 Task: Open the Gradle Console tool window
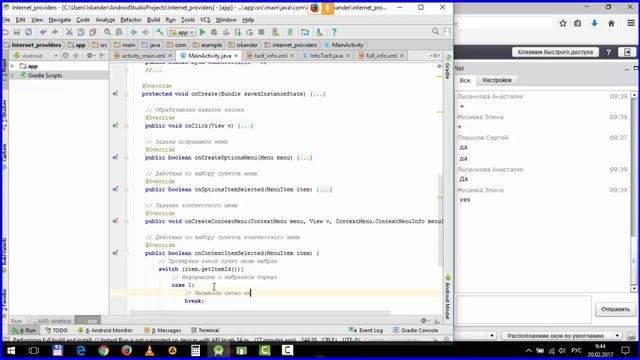[x=416, y=330]
